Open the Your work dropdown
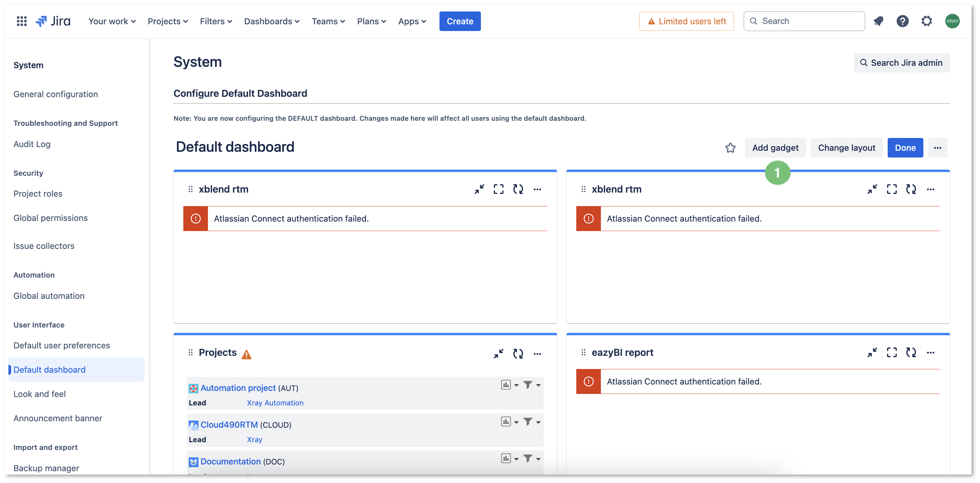The image size is (980, 483). (112, 21)
